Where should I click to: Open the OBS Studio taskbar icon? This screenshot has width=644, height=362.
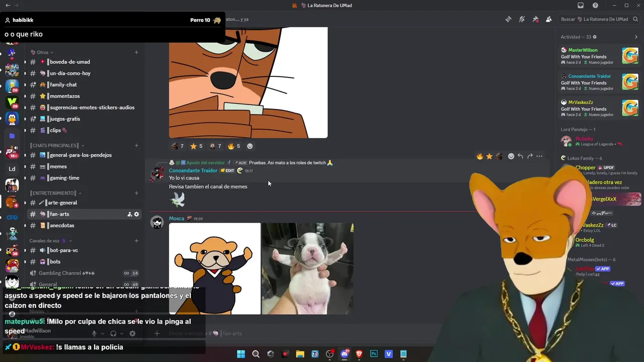tap(330, 354)
